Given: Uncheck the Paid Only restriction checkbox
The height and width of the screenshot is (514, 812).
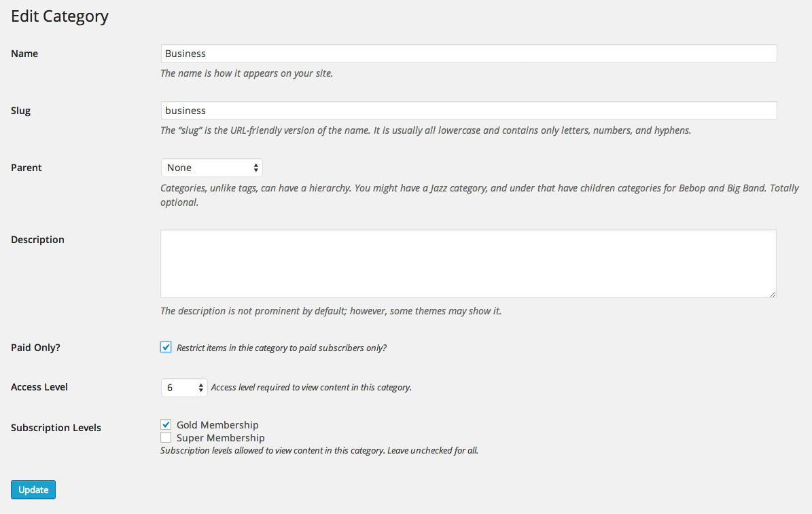Looking at the screenshot, I should [166, 348].
